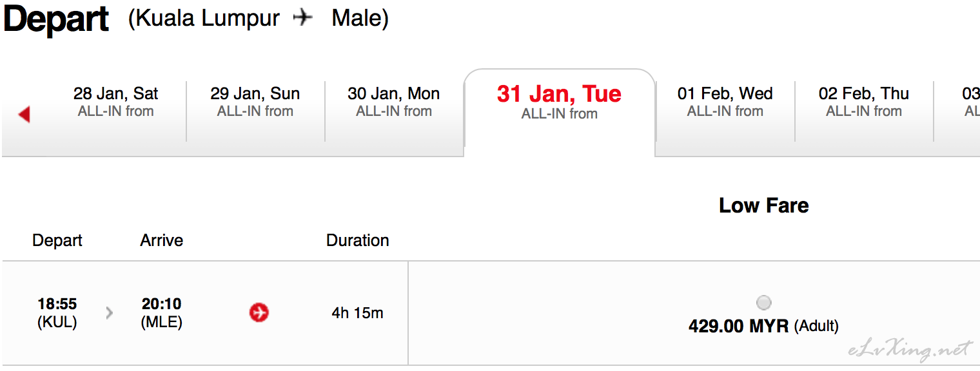Choose the 01 Feb, Wed date tab
Viewport: 980px width, 371px height.
[x=725, y=102]
